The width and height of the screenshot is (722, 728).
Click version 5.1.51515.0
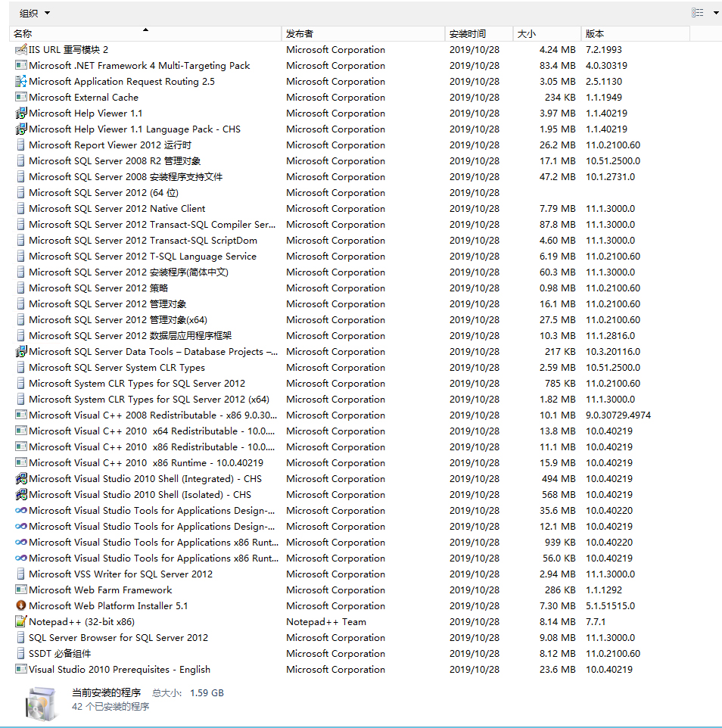pyautogui.click(x=610, y=606)
